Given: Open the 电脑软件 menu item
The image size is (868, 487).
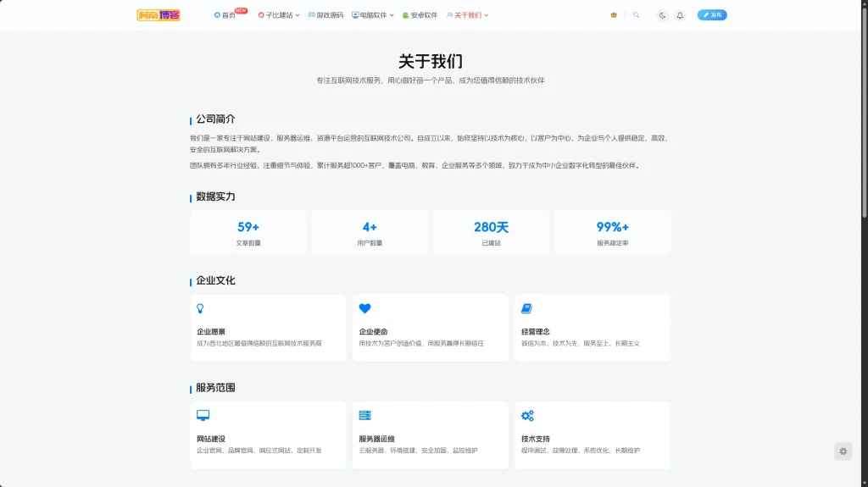Looking at the screenshot, I should [x=370, y=15].
